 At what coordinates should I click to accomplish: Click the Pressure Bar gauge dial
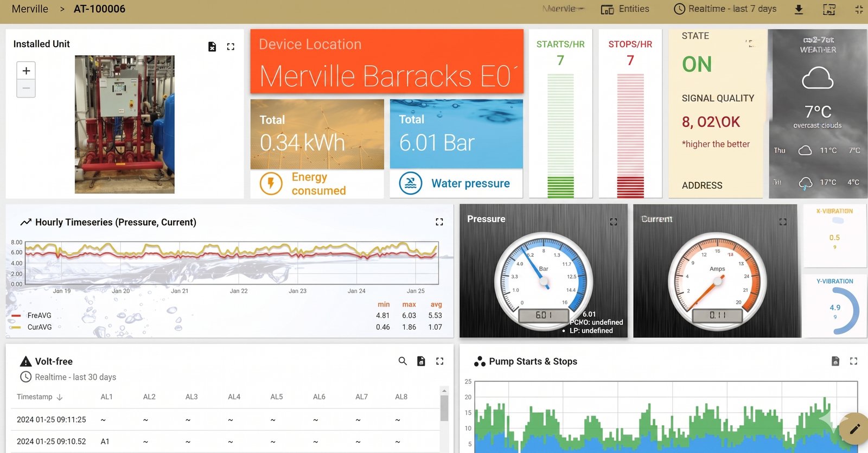(x=544, y=281)
